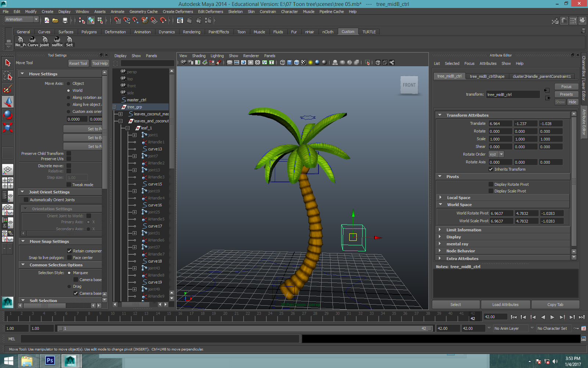Select the Move Tool in the toolbox
The height and width of the screenshot is (368, 588).
[x=7, y=102]
